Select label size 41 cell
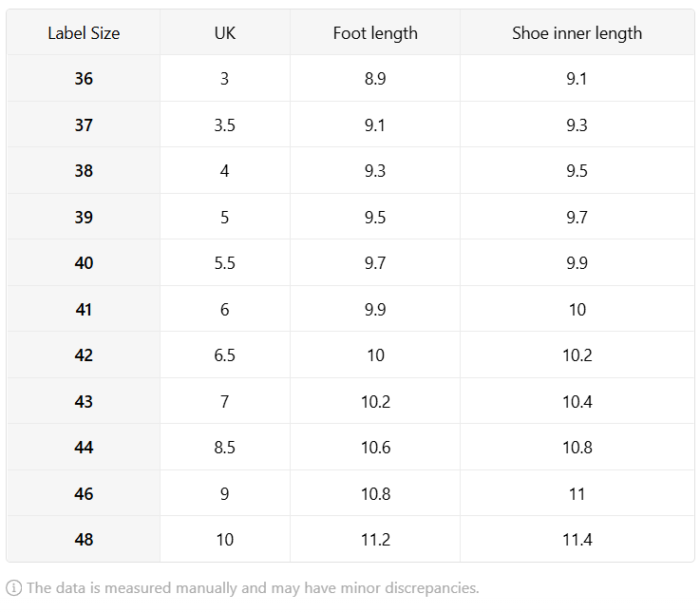Viewport: 700px width, 613px height. (84, 309)
